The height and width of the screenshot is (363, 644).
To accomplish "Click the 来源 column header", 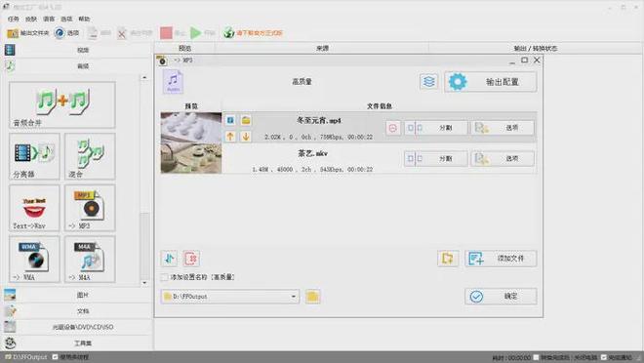I will pos(322,49).
